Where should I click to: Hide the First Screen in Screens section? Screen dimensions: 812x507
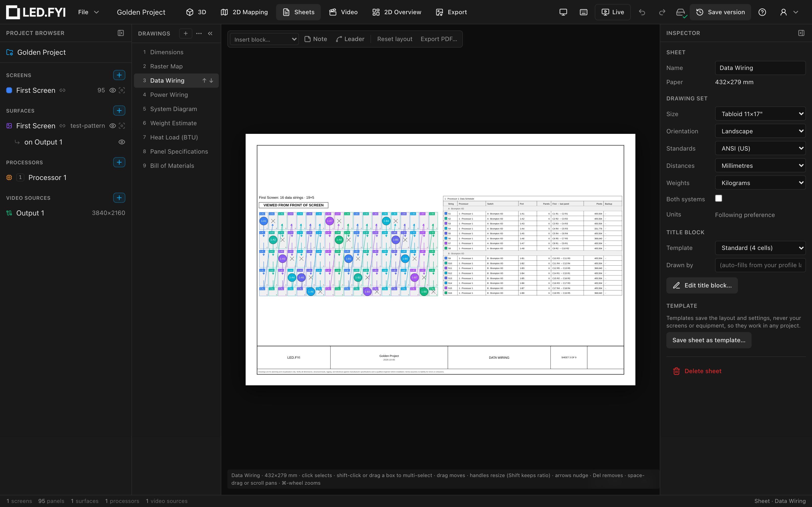click(x=113, y=90)
